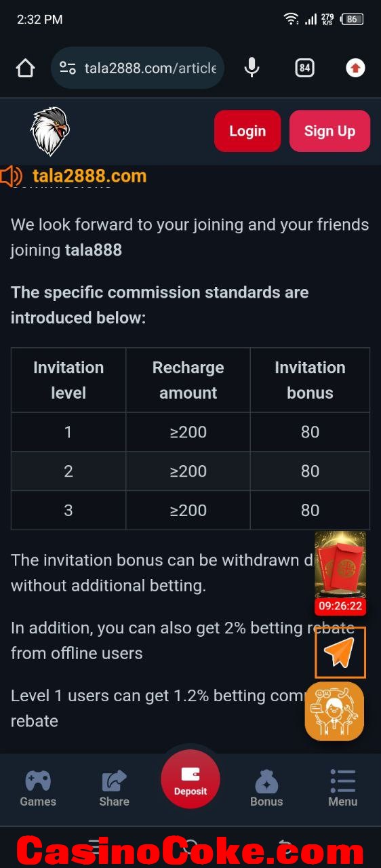Image resolution: width=381 pixels, height=868 pixels.
Task: Tap the microphone voice search icon
Action: click(252, 68)
